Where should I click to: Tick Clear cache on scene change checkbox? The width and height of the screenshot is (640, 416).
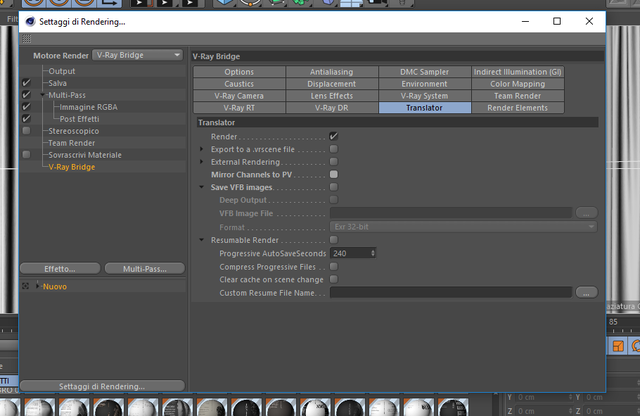point(333,279)
